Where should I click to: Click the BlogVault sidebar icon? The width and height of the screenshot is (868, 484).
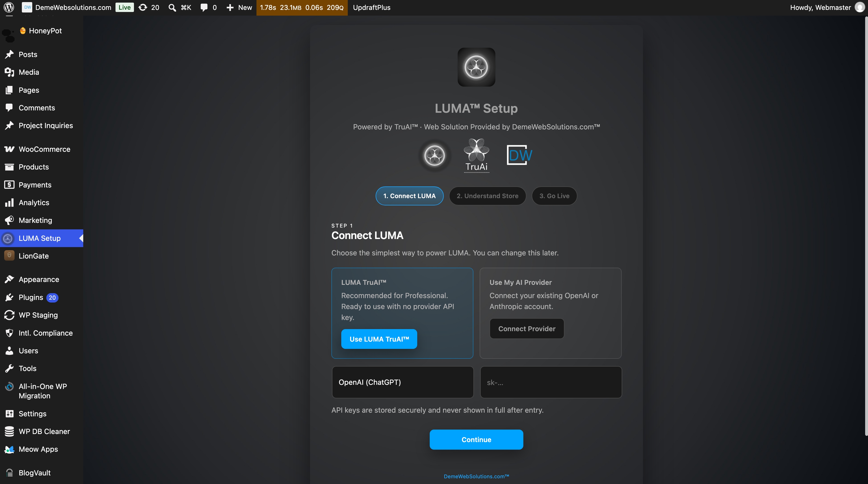9,473
